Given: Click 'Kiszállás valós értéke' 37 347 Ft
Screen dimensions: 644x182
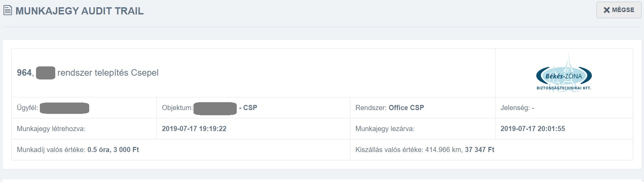Looking at the screenshot, I should coord(480,150).
